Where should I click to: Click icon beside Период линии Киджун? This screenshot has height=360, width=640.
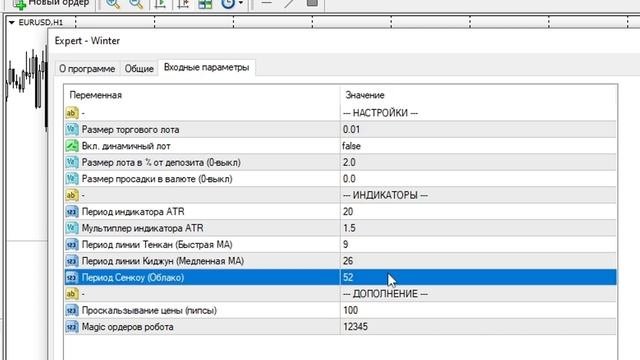(x=72, y=261)
